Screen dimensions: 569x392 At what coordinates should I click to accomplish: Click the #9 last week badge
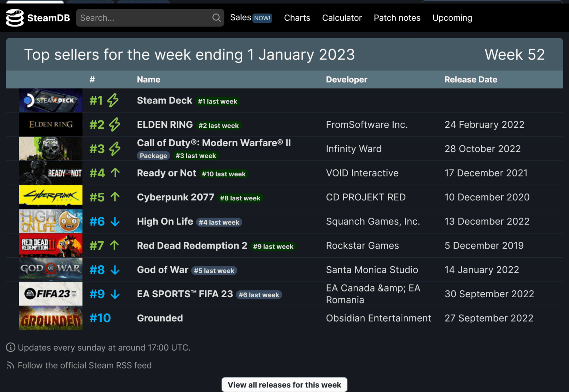[273, 246]
